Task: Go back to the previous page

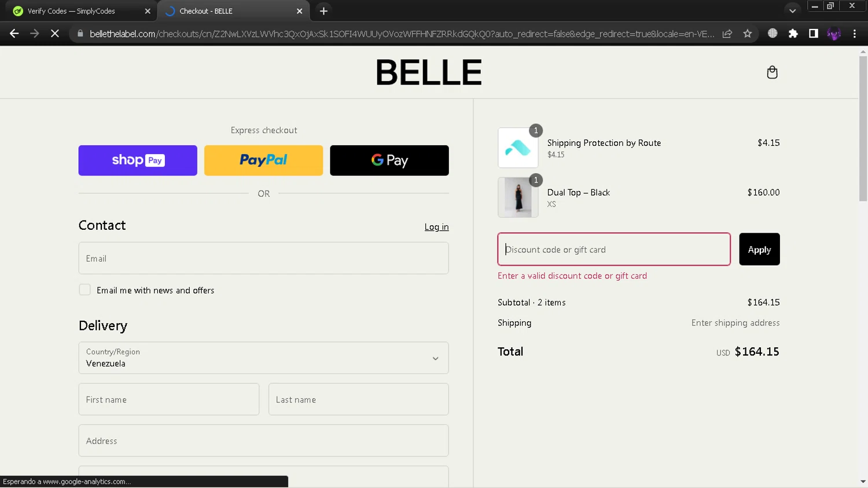Action: tap(14, 34)
